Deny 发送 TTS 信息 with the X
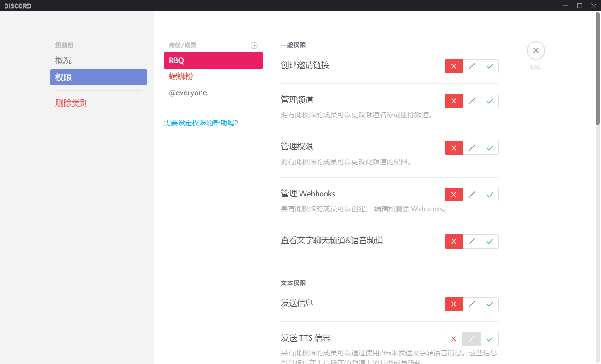 [x=453, y=339]
